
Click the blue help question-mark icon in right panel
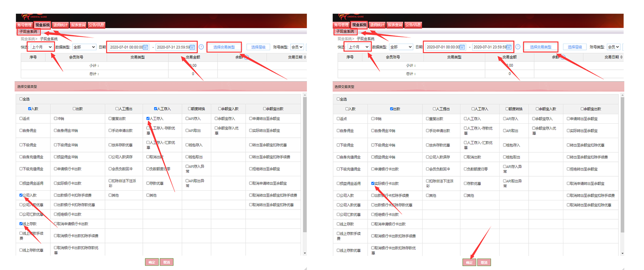(x=518, y=47)
